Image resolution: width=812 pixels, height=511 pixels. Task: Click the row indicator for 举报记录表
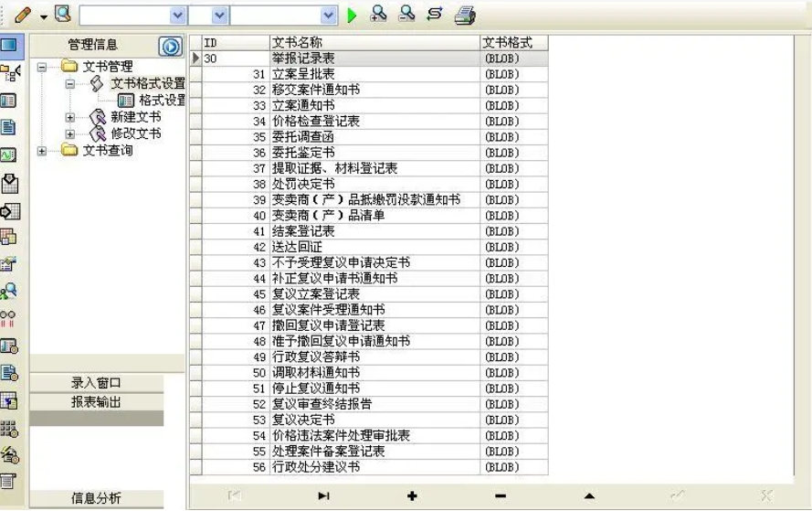point(195,58)
